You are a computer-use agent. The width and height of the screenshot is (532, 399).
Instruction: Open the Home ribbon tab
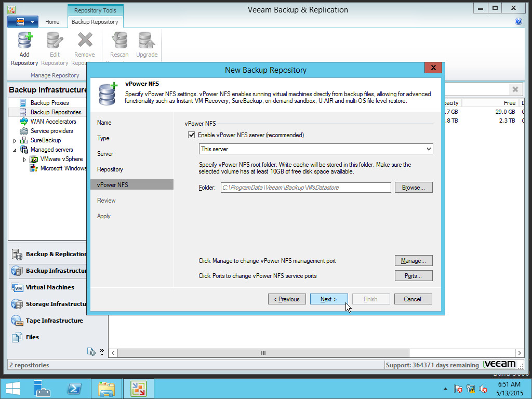tap(52, 22)
